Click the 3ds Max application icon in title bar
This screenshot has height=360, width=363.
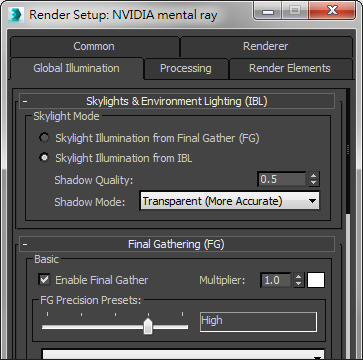pos(16,15)
